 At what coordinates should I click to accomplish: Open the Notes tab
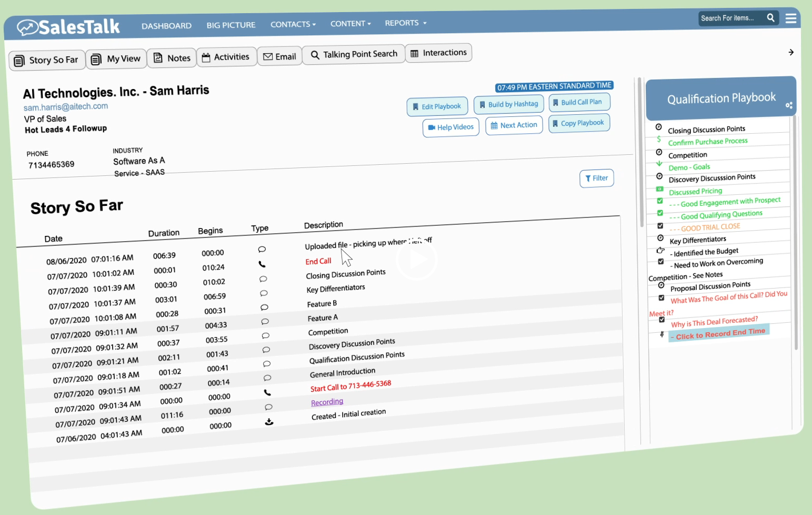pos(172,58)
